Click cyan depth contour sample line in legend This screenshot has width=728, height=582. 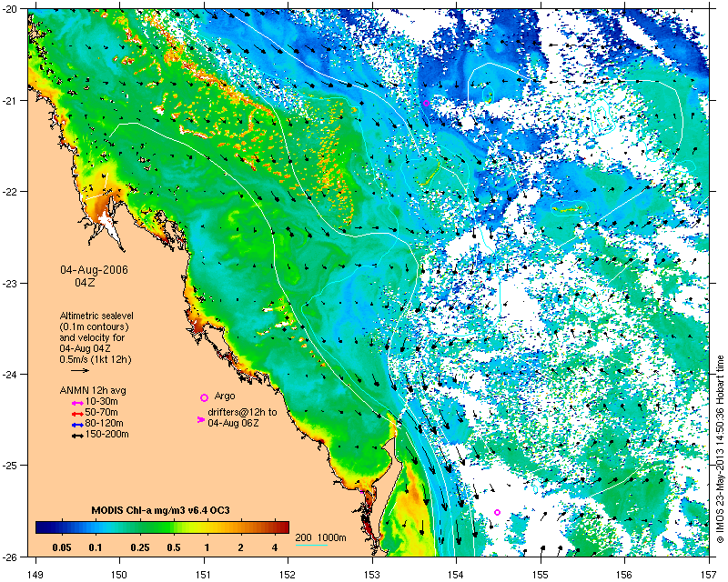point(311,545)
